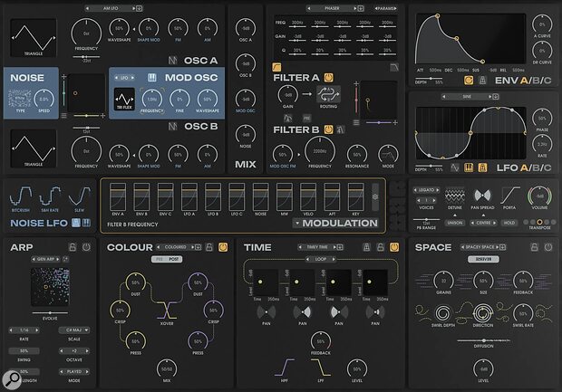Image resolution: width=562 pixels, height=392 pixels.
Task: Select the yellow high-pass shape icon above Filter A
Action: 276,67
